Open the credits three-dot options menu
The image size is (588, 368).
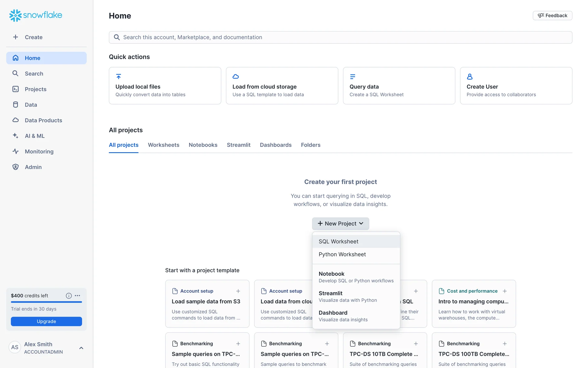pyautogui.click(x=77, y=296)
